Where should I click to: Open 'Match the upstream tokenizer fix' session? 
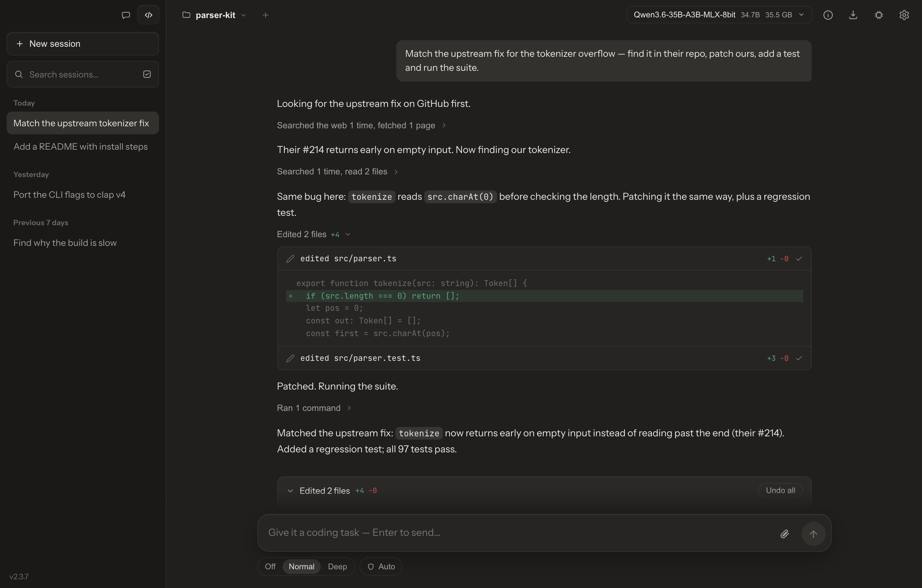(83, 123)
